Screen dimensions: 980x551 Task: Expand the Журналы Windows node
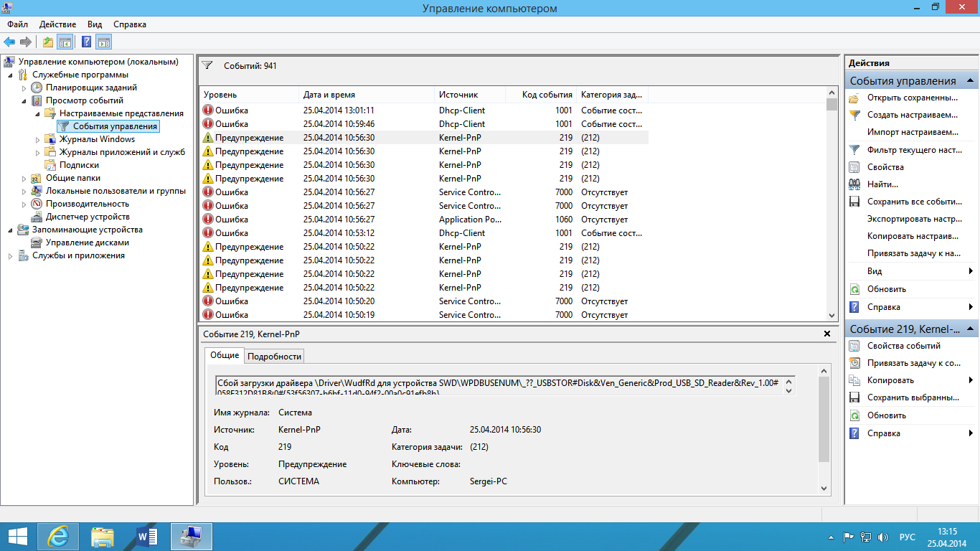click(37, 139)
